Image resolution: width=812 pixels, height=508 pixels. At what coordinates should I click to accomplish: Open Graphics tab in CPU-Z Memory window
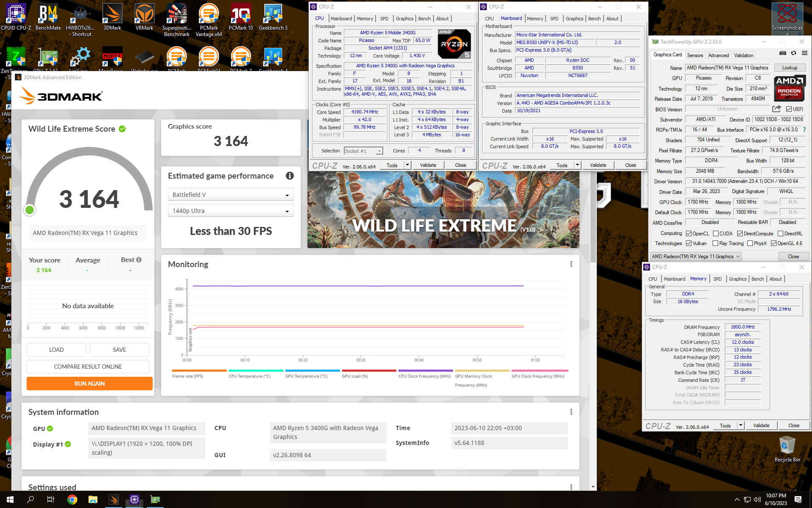(738, 279)
